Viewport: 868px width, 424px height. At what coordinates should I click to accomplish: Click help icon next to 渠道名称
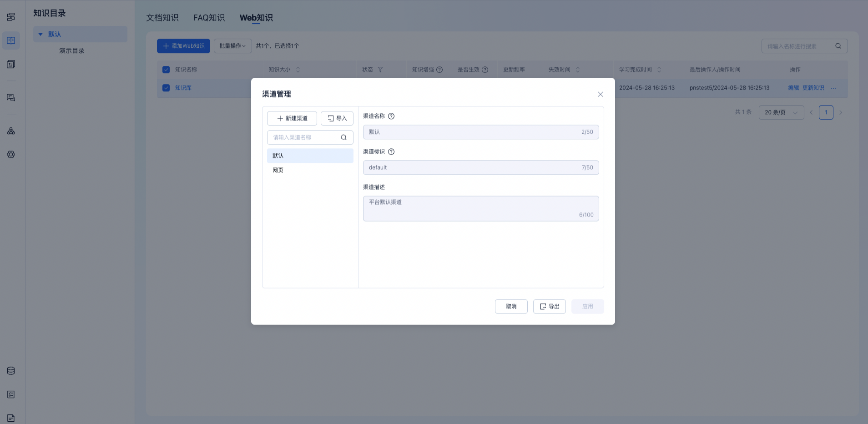[391, 116]
